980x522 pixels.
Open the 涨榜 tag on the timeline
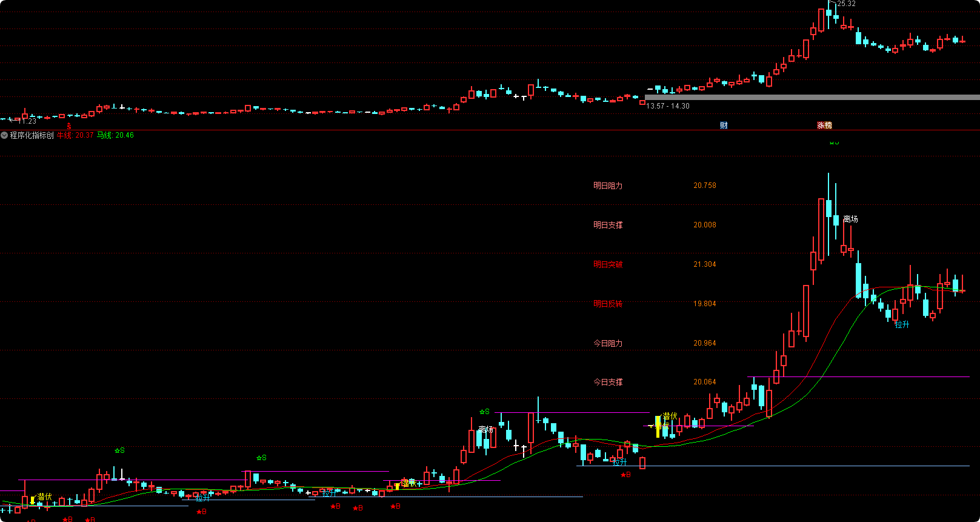pyautogui.click(x=824, y=125)
